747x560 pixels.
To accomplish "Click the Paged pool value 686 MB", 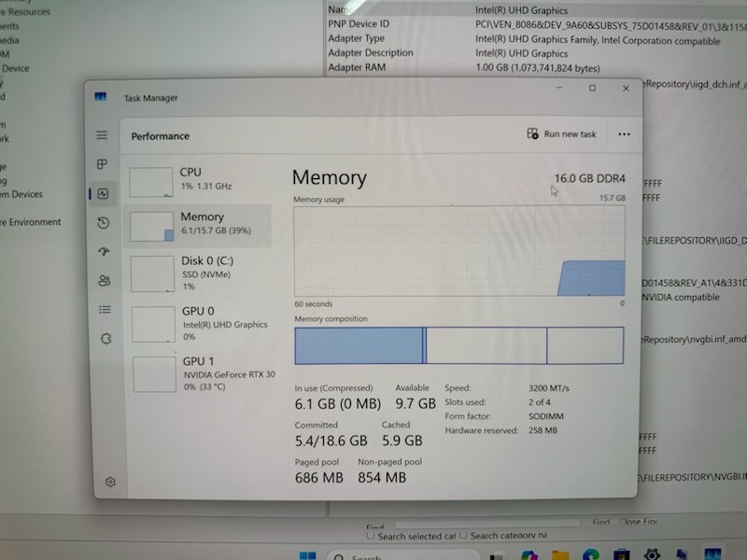I will tap(319, 478).
